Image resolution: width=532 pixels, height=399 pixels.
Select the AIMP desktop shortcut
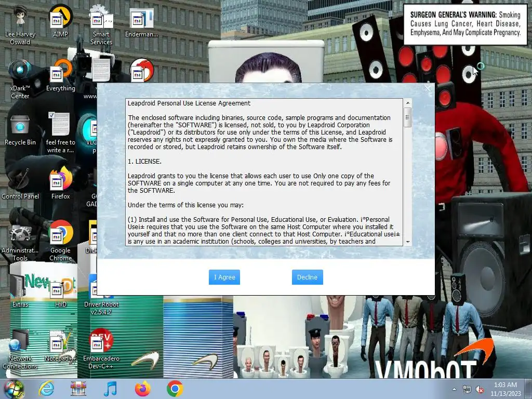(60, 22)
